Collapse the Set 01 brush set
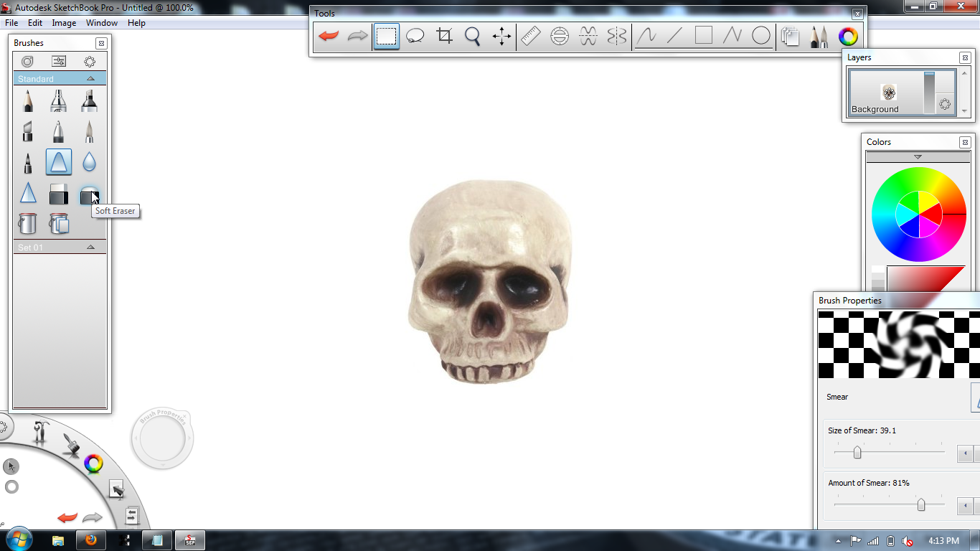This screenshot has width=980, height=551. point(90,247)
